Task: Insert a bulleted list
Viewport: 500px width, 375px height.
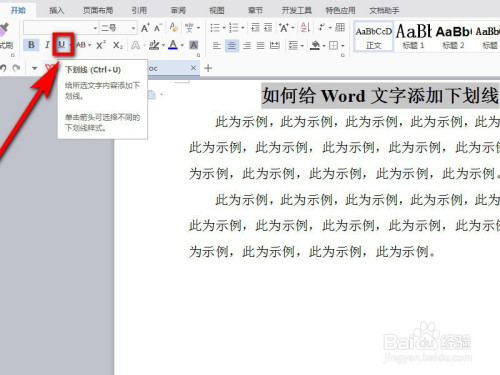Action: click(x=215, y=28)
